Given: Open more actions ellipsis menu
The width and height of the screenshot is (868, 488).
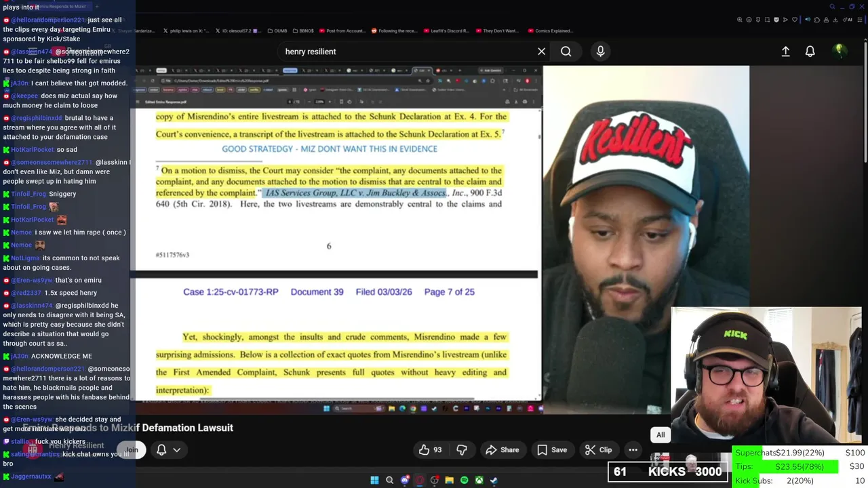Looking at the screenshot, I should tap(633, 449).
